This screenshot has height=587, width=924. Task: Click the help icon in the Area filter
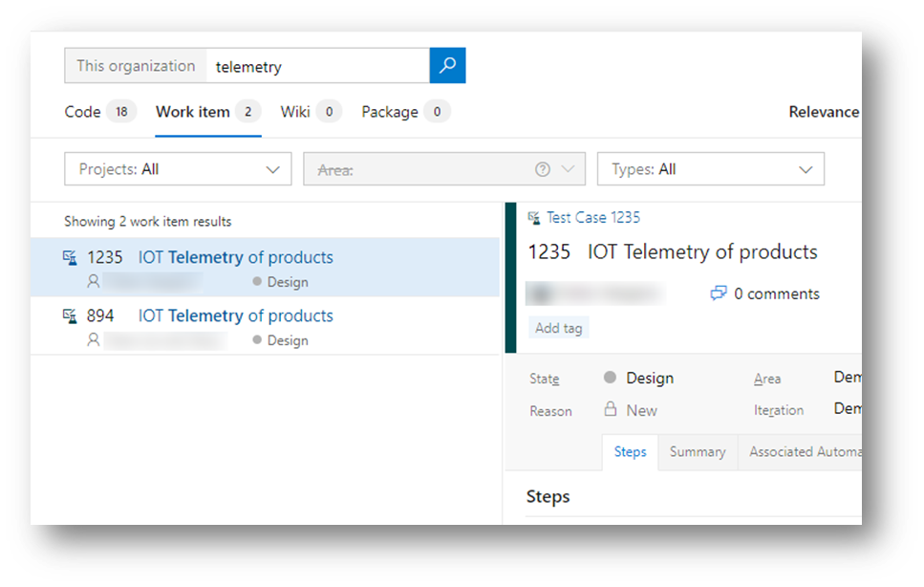[x=542, y=168]
